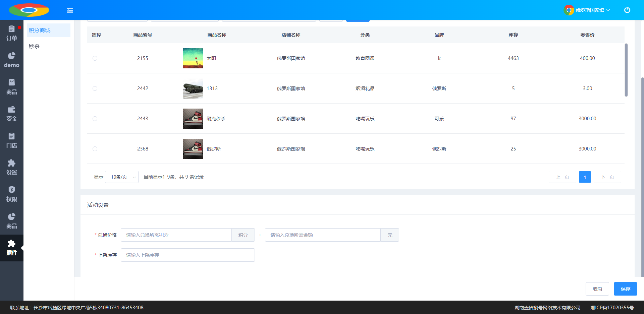
Task: Open the 商品 pie-chart section in sidebar
Action: 12,221
